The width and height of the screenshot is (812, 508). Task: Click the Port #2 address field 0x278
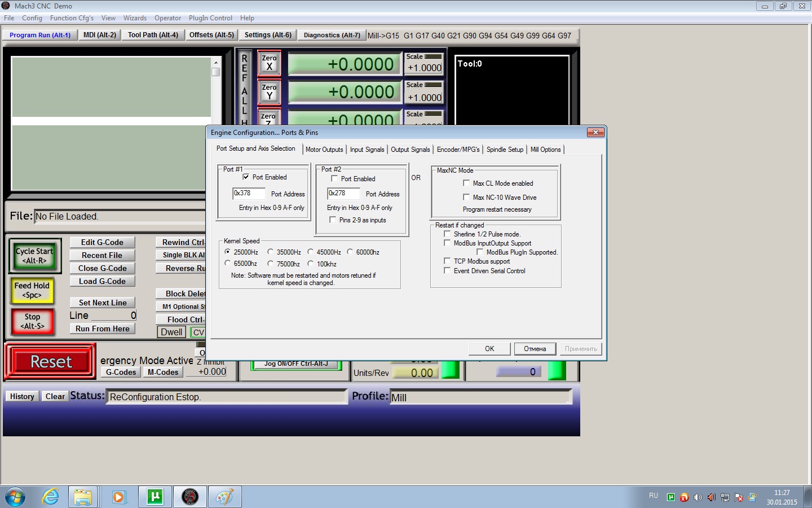point(343,193)
